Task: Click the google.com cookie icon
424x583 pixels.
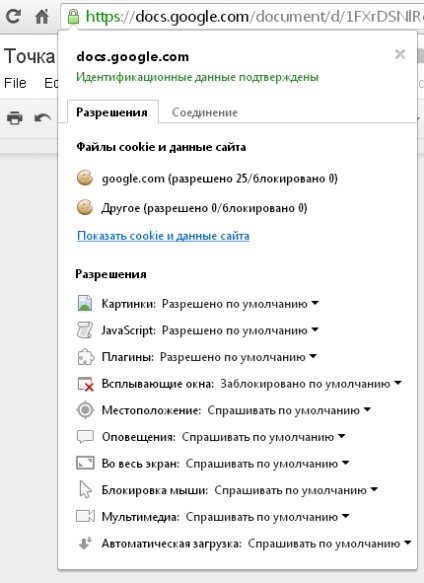Action: click(85, 178)
